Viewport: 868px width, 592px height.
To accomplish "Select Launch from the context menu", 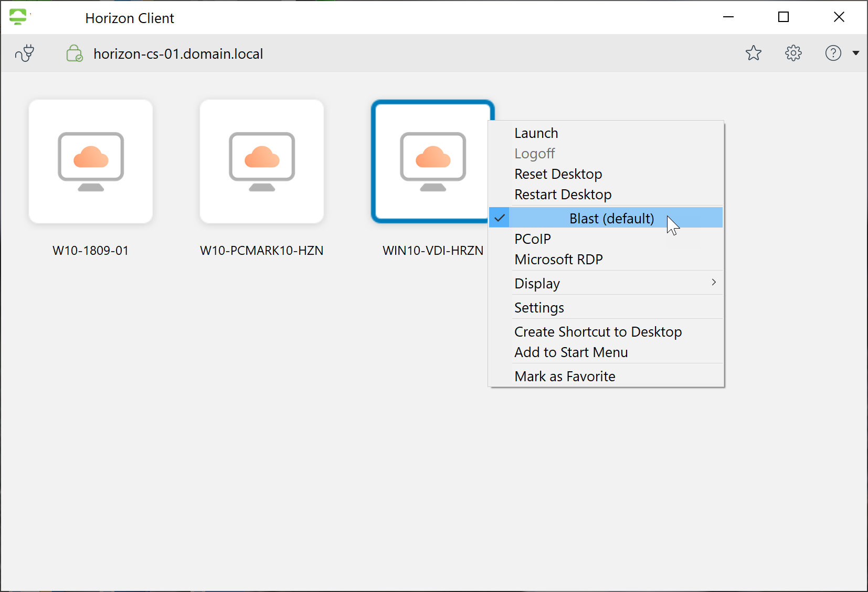I will pyautogui.click(x=536, y=133).
